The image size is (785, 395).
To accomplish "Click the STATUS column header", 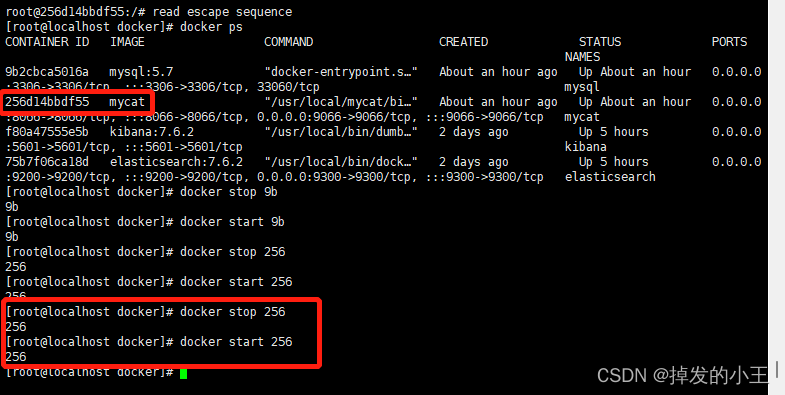I will click(x=600, y=42).
